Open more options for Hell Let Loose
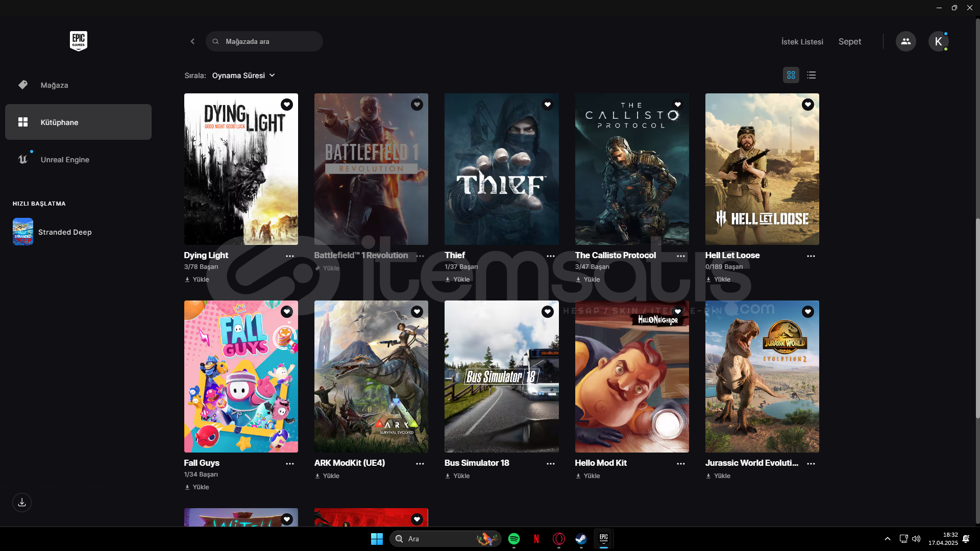Screen dimensions: 980x551 [811, 256]
